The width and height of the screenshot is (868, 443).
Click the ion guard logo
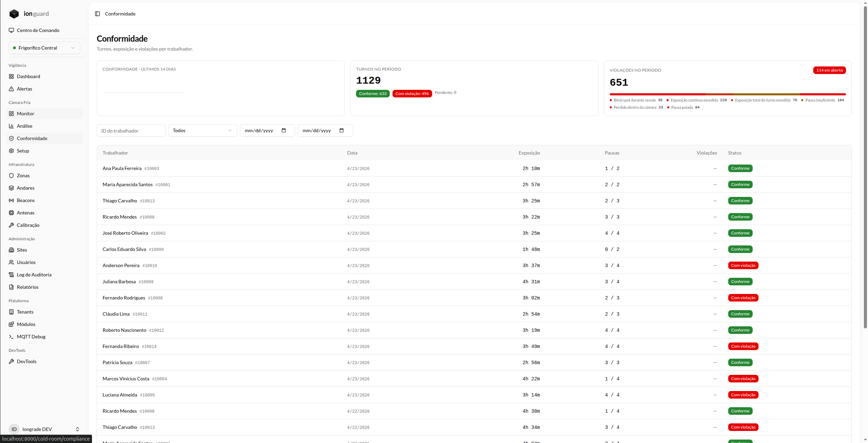click(29, 14)
